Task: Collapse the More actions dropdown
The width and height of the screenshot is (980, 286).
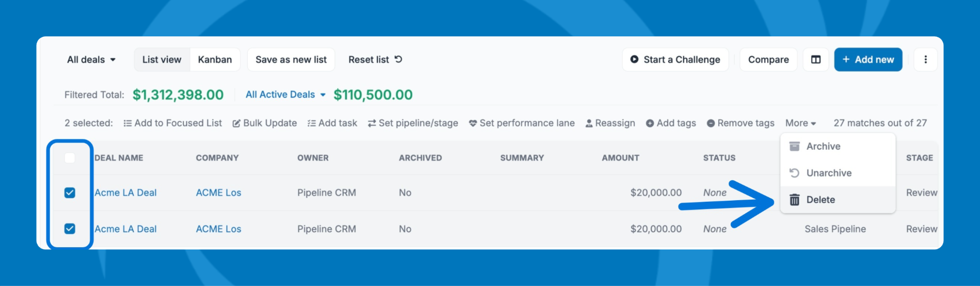Action: point(800,123)
